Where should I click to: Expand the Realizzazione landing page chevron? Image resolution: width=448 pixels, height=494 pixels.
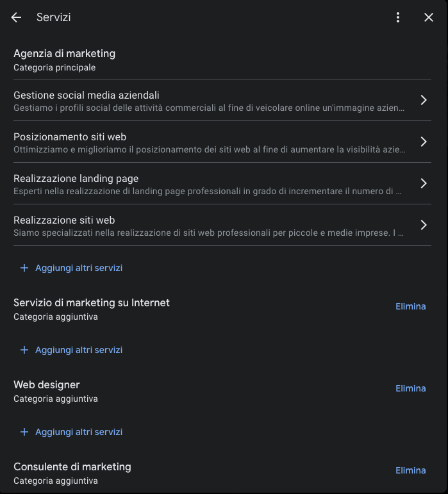[x=423, y=183]
